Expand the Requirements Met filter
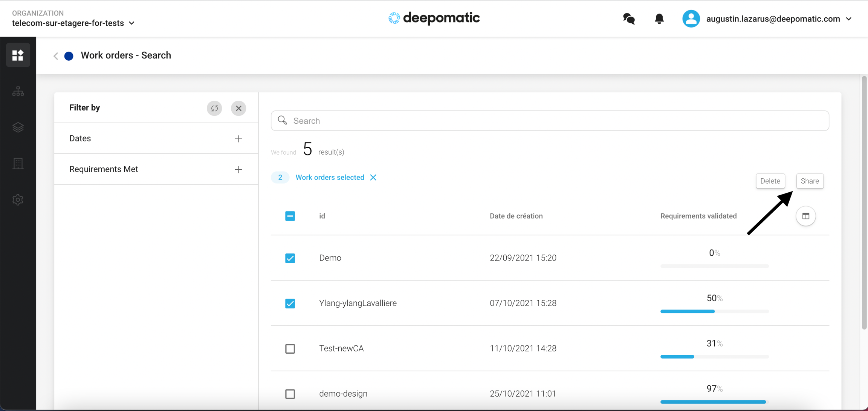The image size is (868, 411). [x=238, y=170]
